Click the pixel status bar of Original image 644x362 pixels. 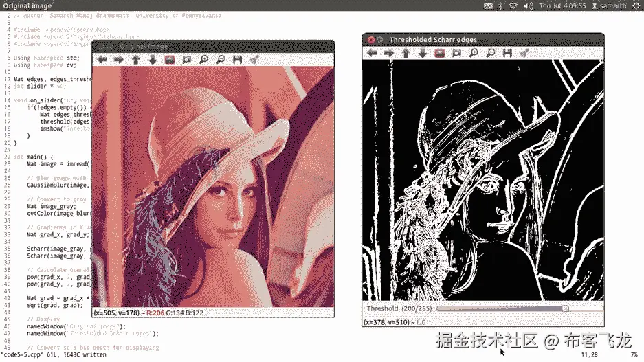[x=213, y=313]
